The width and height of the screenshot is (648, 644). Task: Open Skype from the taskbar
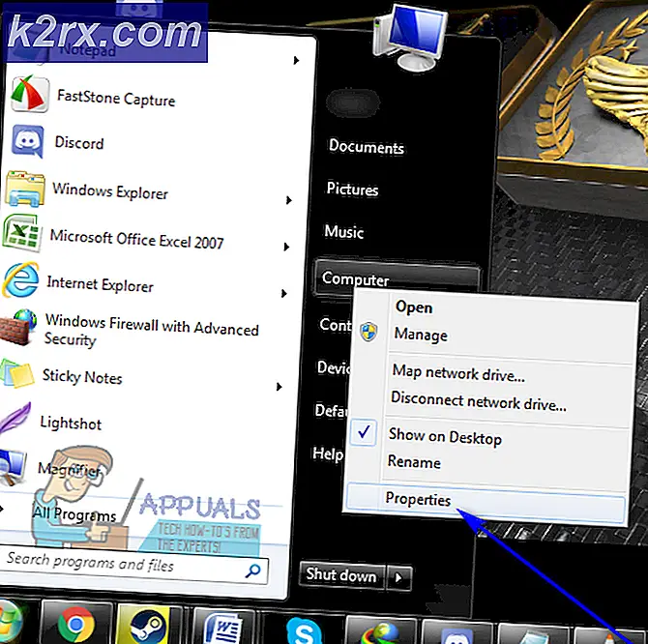point(304,630)
